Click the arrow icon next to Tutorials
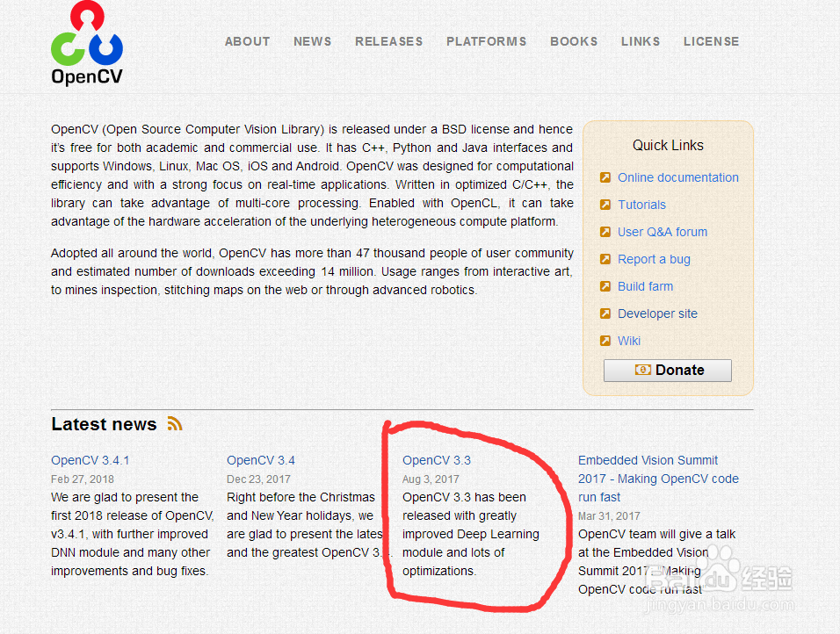 (x=605, y=205)
